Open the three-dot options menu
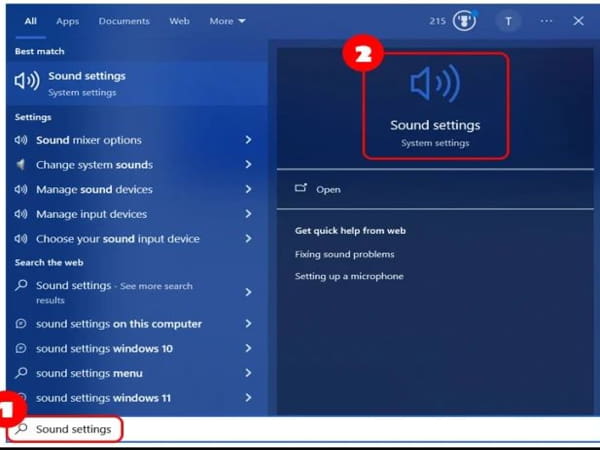The height and width of the screenshot is (450, 600). (x=546, y=21)
